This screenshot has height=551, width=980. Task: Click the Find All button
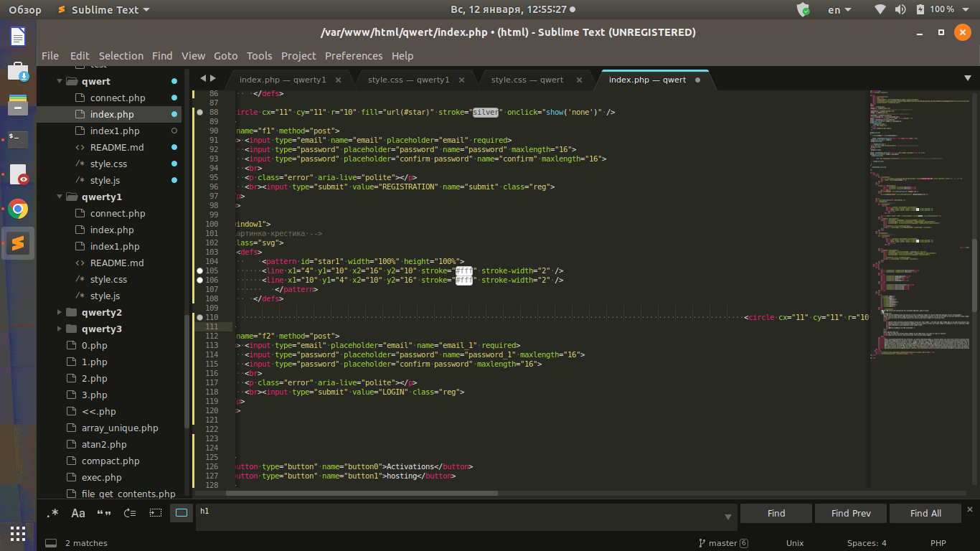click(925, 513)
